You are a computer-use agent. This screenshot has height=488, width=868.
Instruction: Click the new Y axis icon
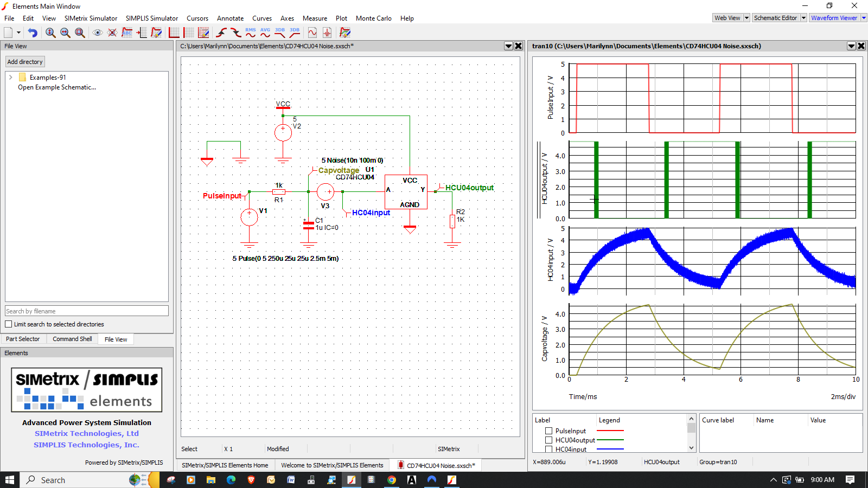(174, 33)
